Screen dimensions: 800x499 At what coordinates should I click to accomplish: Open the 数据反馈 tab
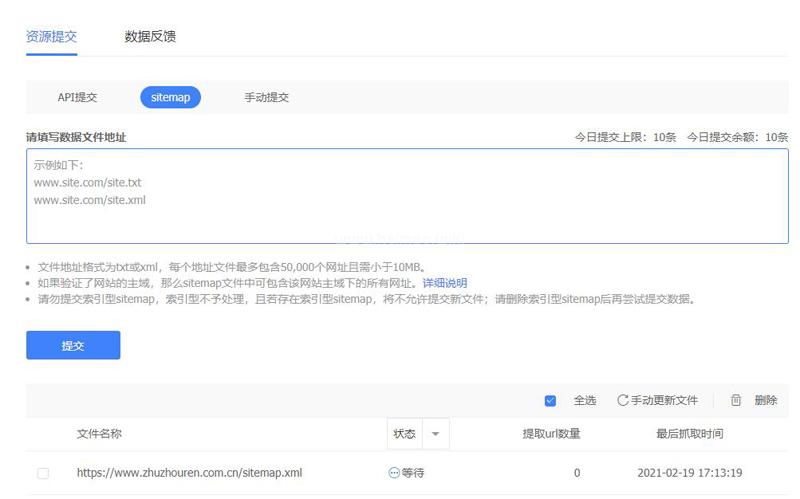click(150, 36)
